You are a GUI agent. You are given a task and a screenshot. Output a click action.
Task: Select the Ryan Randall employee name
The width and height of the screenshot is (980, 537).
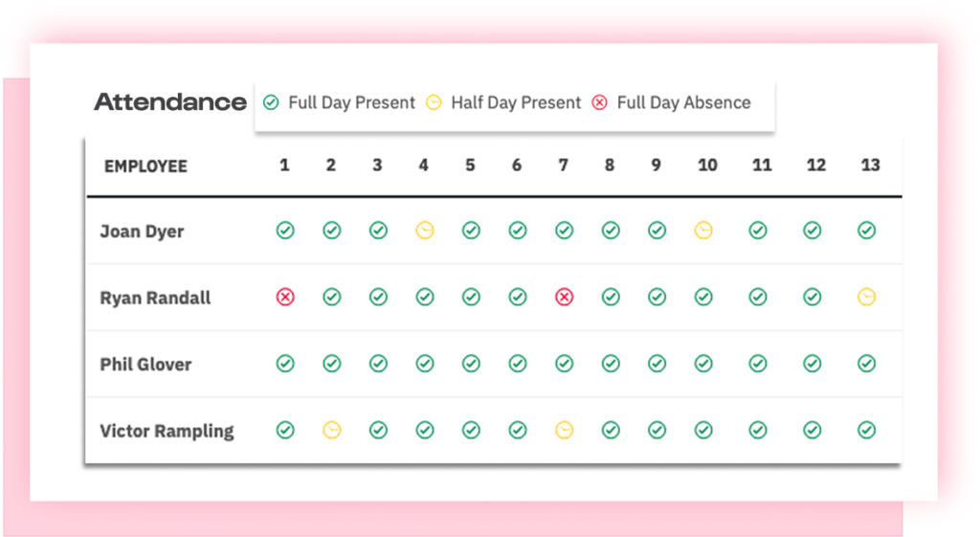[x=156, y=298]
